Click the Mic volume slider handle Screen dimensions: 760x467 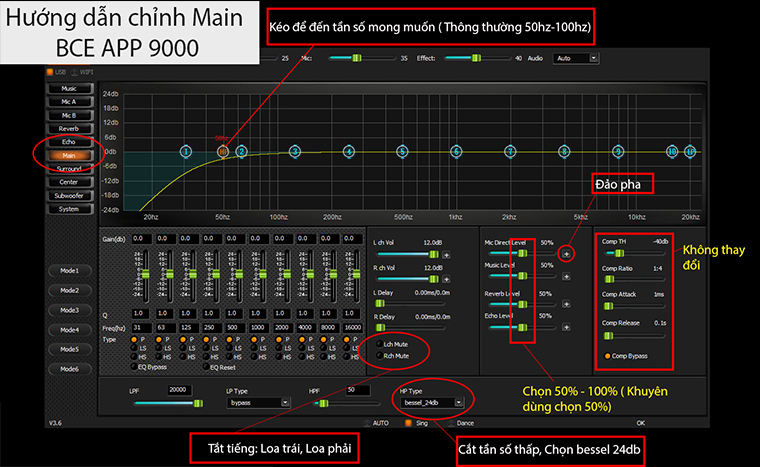pyautogui.click(x=357, y=58)
